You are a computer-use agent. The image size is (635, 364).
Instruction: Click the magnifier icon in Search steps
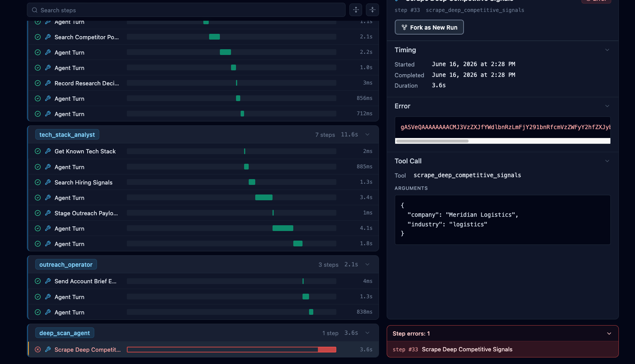point(35,10)
